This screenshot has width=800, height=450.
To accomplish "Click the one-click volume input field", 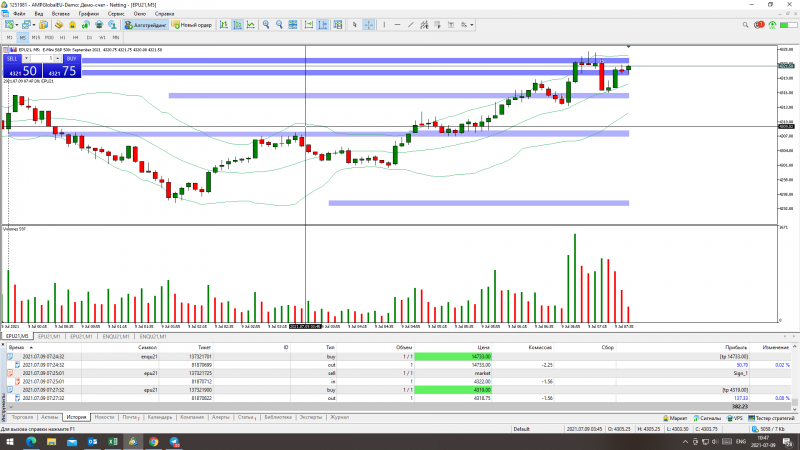I will point(42,58).
